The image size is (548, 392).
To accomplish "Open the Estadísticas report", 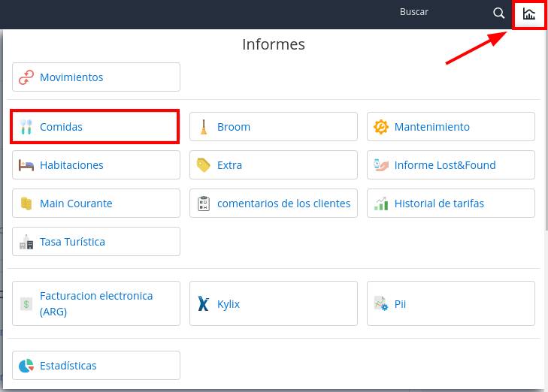I will (96, 366).
